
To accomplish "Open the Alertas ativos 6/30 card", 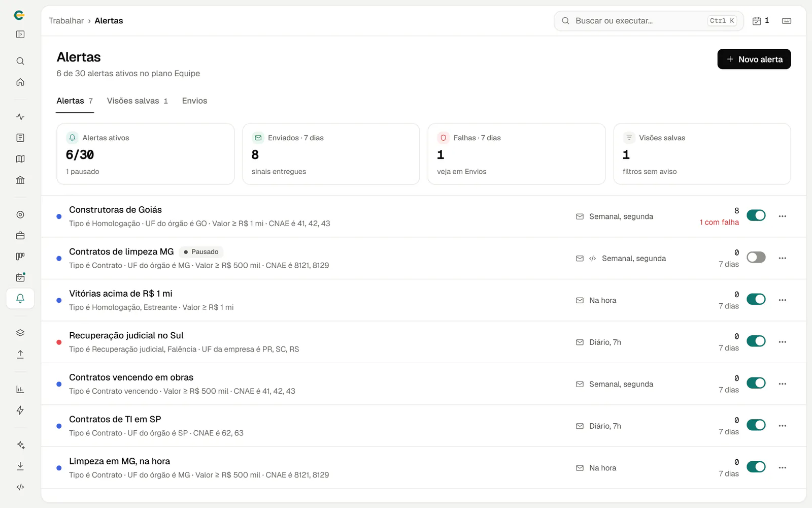I will coord(146,154).
